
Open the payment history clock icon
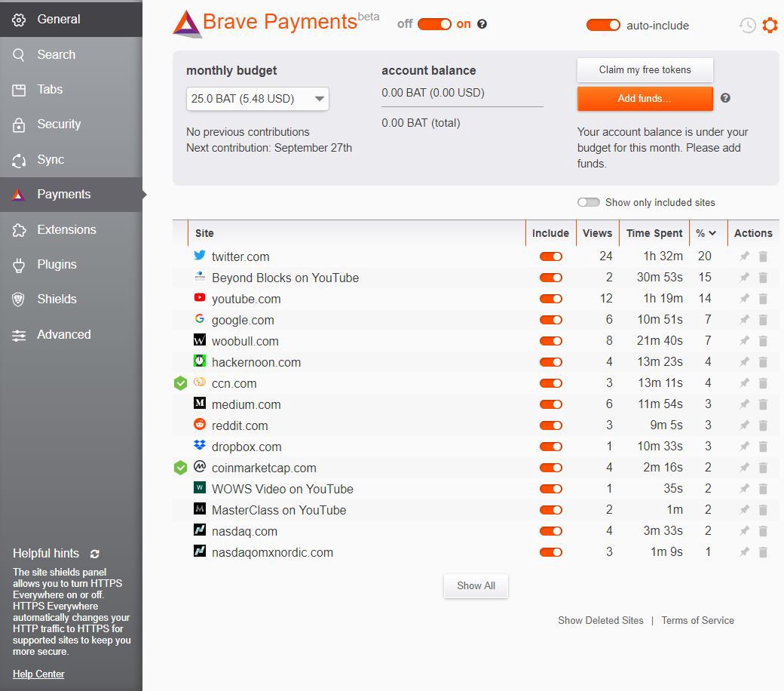pyautogui.click(x=747, y=26)
